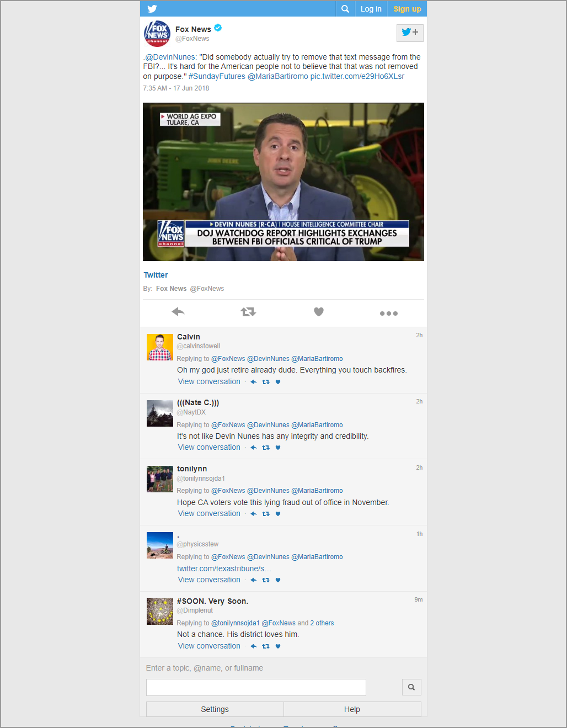View conversation for Dimplenut's reply
Screen dimensions: 567x728
tap(209, 646)
